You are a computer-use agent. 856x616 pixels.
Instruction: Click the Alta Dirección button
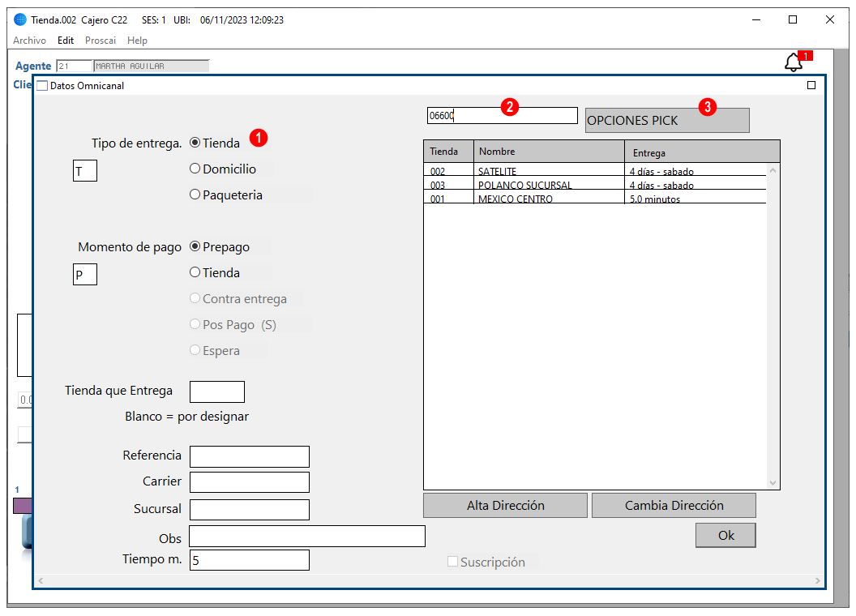tap(506, 506)
